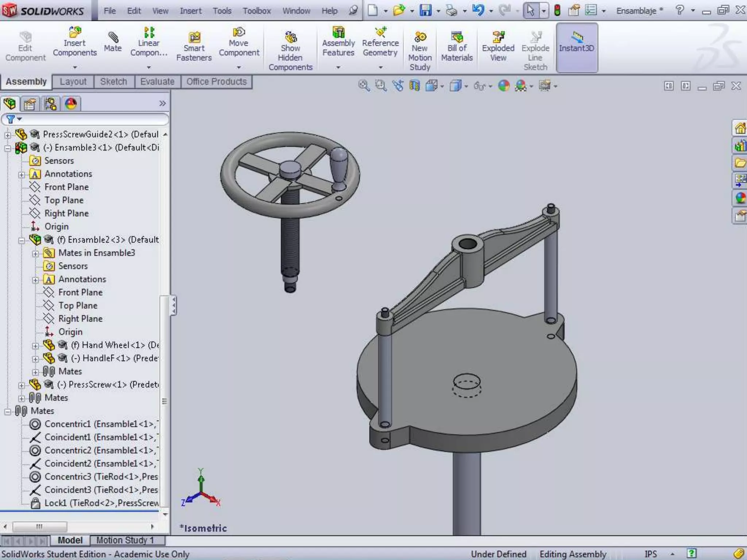Viewport: 747px width, 560px height.
Task: Click Rebuild traffic light icon
Action: [557, 10]
